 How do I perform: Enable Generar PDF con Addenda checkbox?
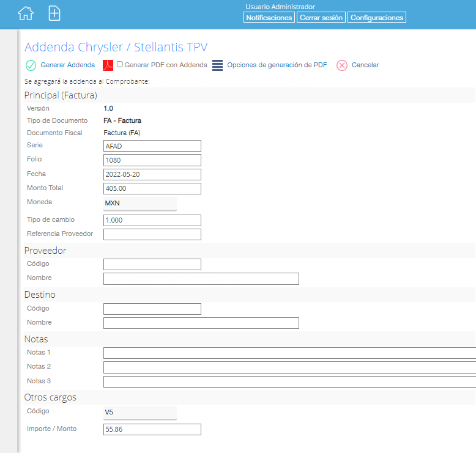tap(120, 64)
